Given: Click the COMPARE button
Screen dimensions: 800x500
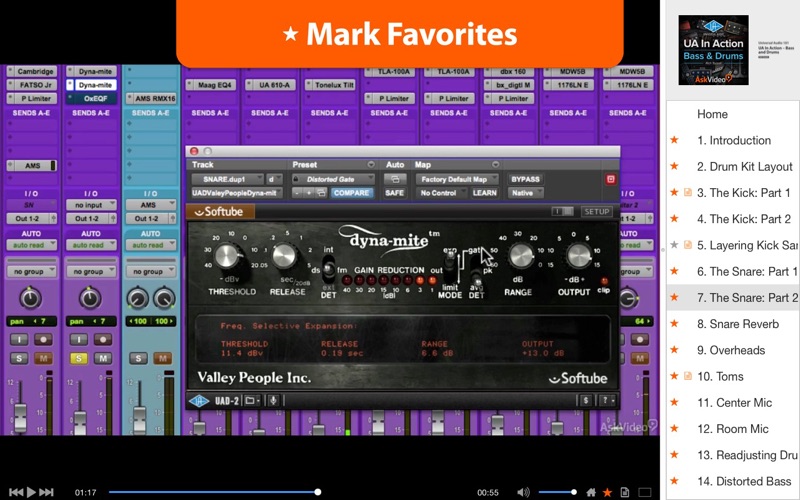Looking at the screenshot, I should [351, 193].
